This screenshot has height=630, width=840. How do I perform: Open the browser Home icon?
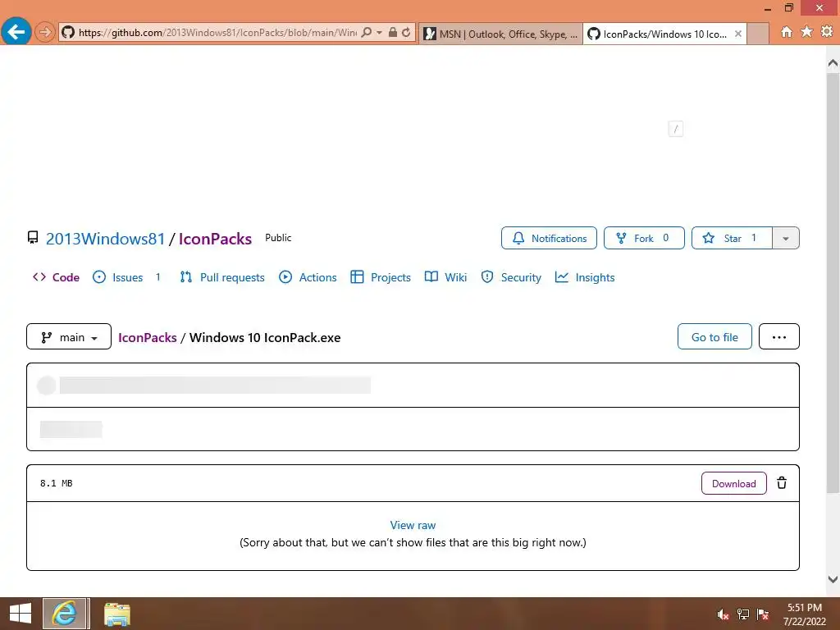787,32
